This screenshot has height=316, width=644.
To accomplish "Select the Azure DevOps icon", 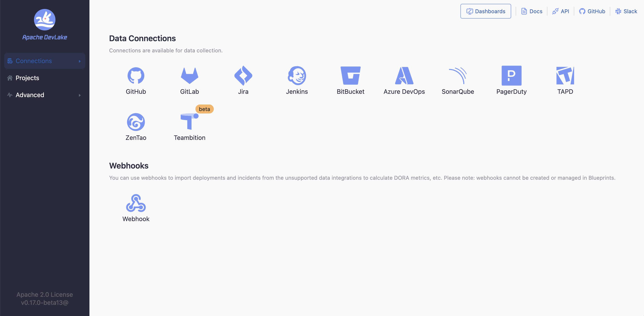I will point(404,75).
